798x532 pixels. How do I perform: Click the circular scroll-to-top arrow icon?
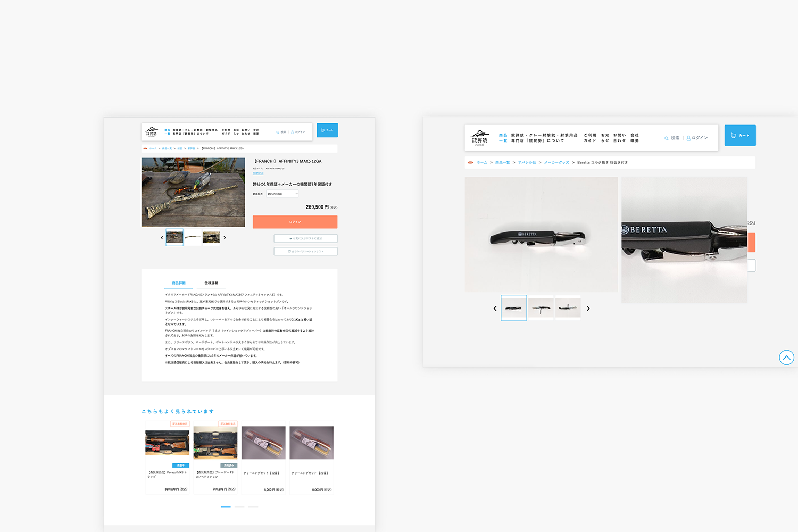[x=787, y=358]
